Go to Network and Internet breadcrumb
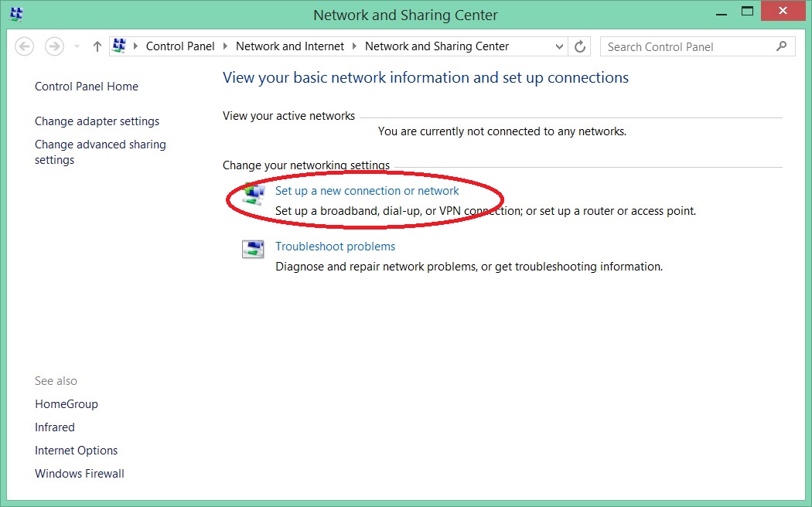 290,46
